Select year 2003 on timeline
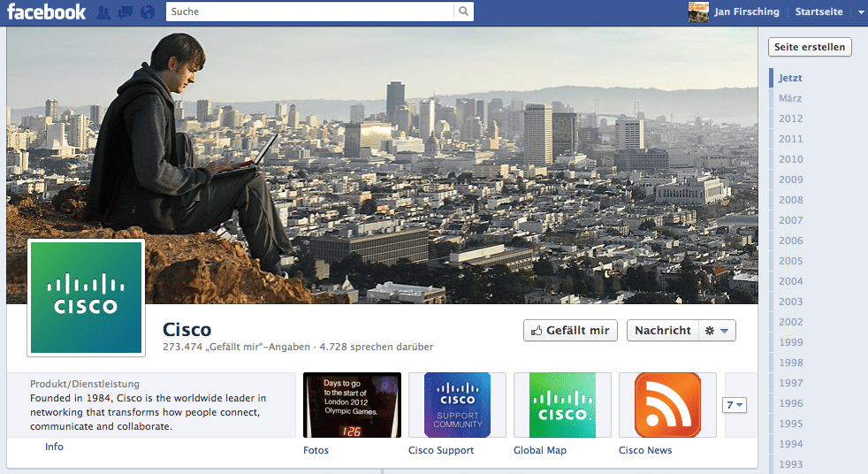 (x=790, y=302)
